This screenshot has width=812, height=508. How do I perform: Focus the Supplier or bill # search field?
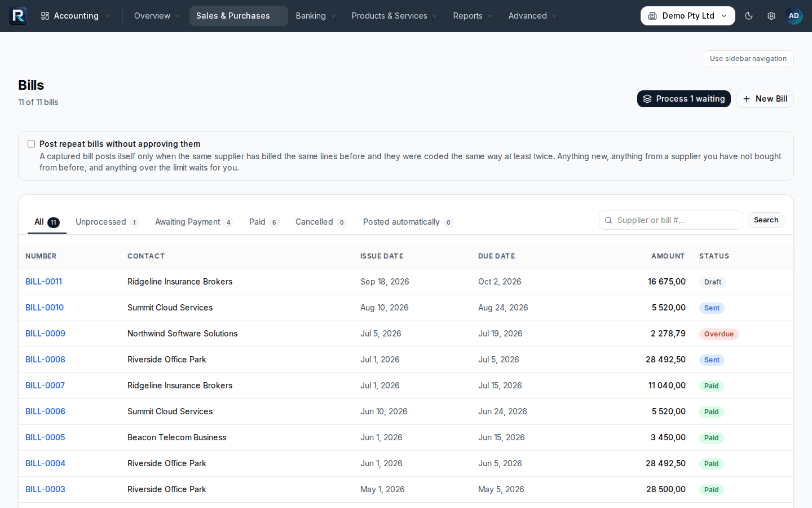671,220
